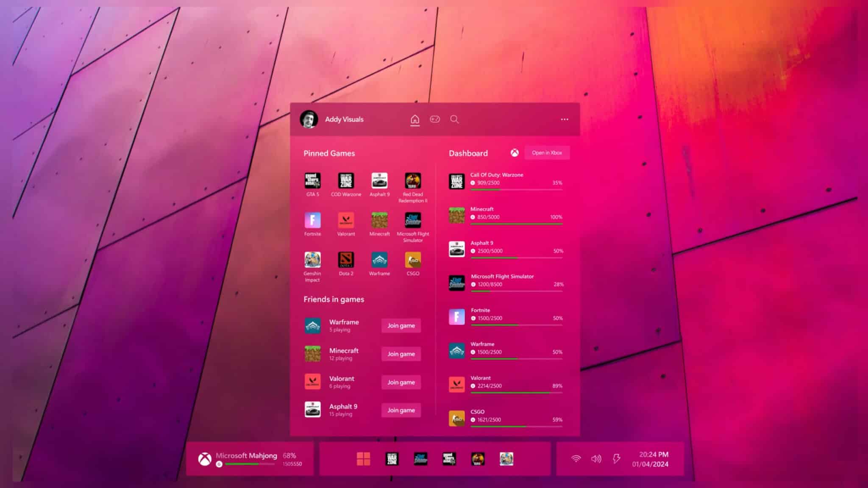Select the Home tab icon

(x=414, y=119)
